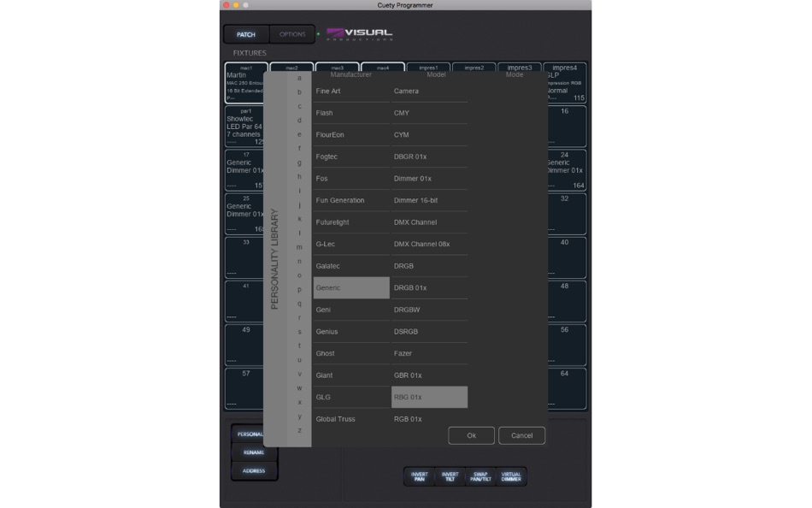The image size is (812, 508).
Task: Select model DMX Channel 08x
Action: [429, 244]
